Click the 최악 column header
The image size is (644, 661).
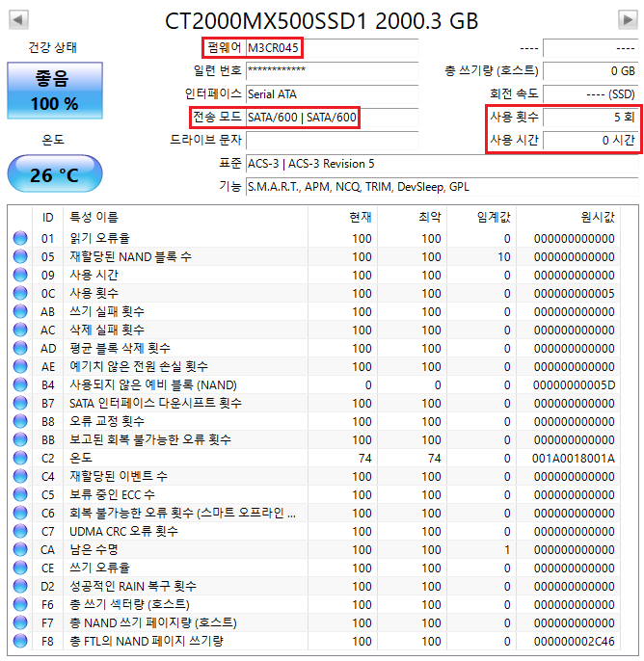click(413, 218)
